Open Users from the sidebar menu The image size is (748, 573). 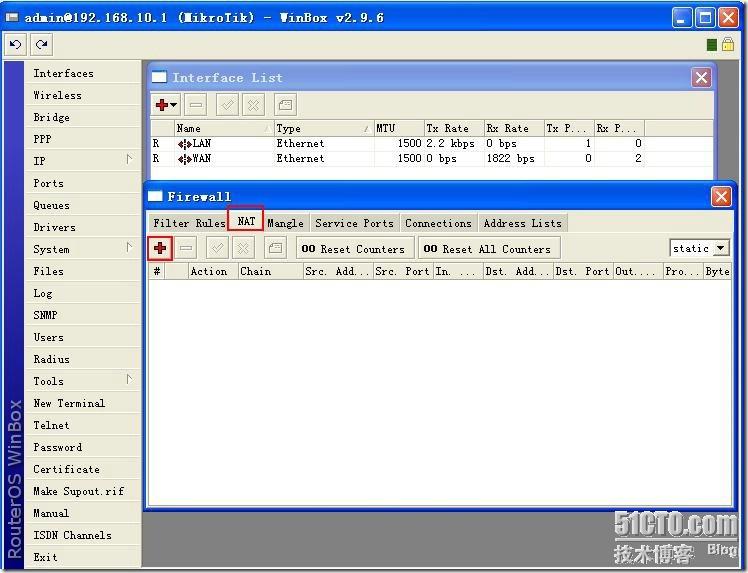tap(83, 337)
